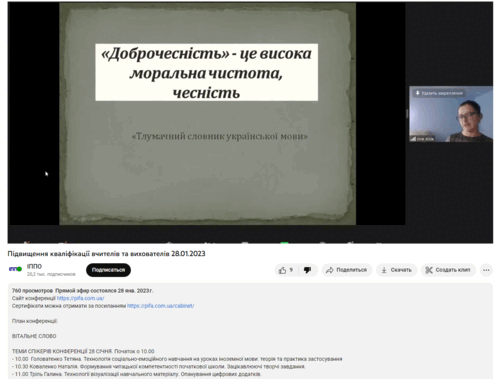Download video with Скачать button
The height and width of the screenshot is (379, 500).
397,270
